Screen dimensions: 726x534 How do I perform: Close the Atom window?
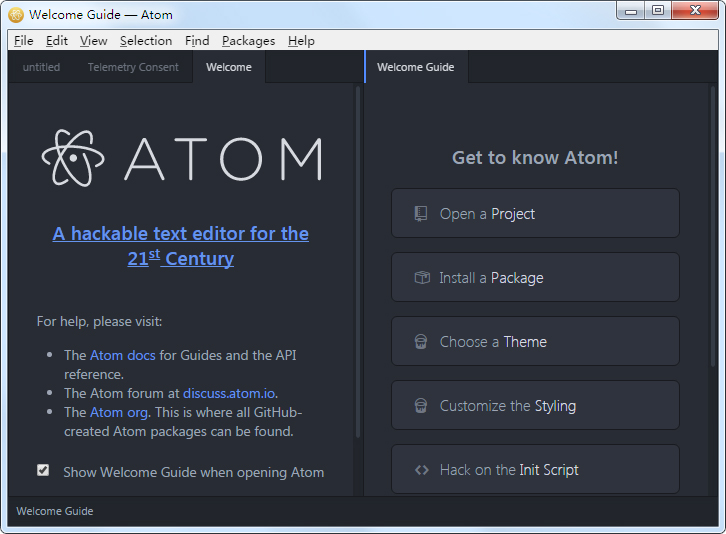pos(695,11)
